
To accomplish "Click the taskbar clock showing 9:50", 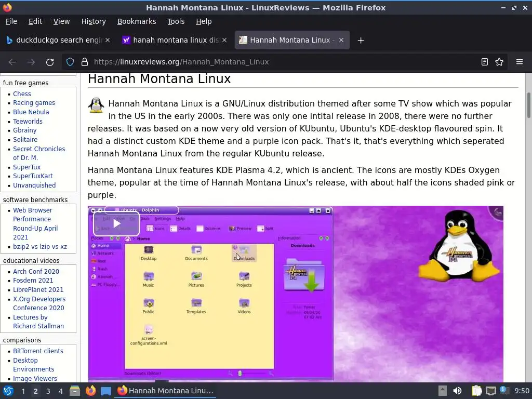I will pos(522,391).
